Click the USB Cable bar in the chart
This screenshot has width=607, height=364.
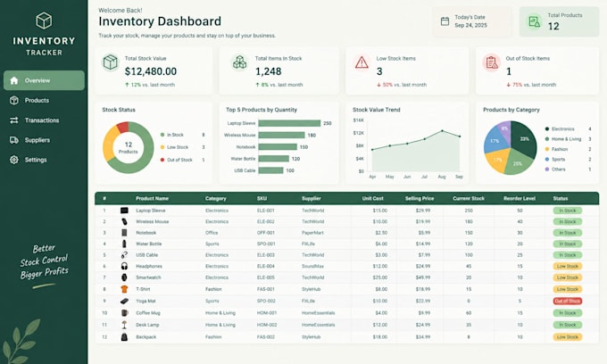click(x=271, y=170)
